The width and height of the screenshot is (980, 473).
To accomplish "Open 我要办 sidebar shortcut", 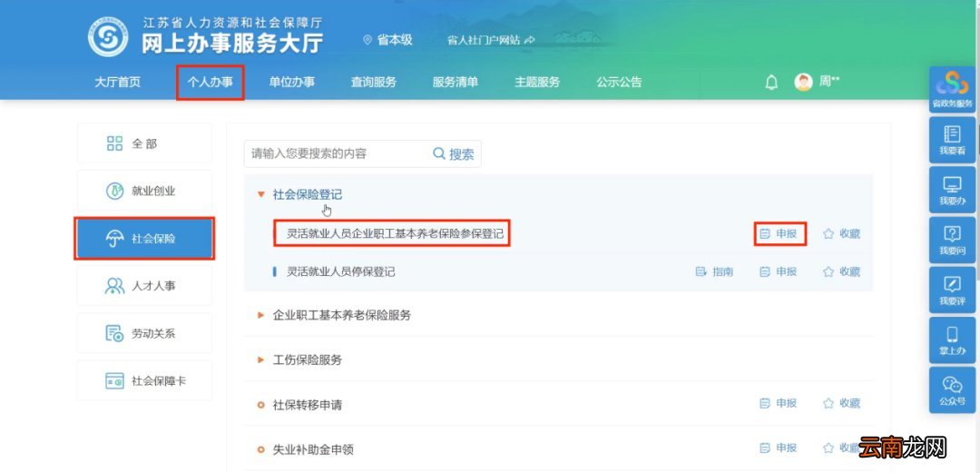I will click(x=952, y=191).
